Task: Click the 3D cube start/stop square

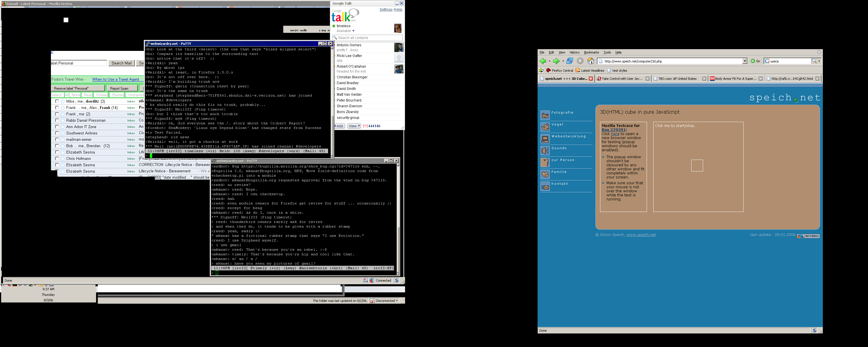Action: point(697,165)
